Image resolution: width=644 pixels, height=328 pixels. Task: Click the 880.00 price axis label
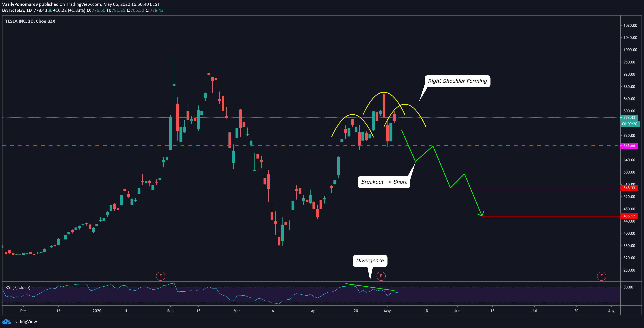629,87
